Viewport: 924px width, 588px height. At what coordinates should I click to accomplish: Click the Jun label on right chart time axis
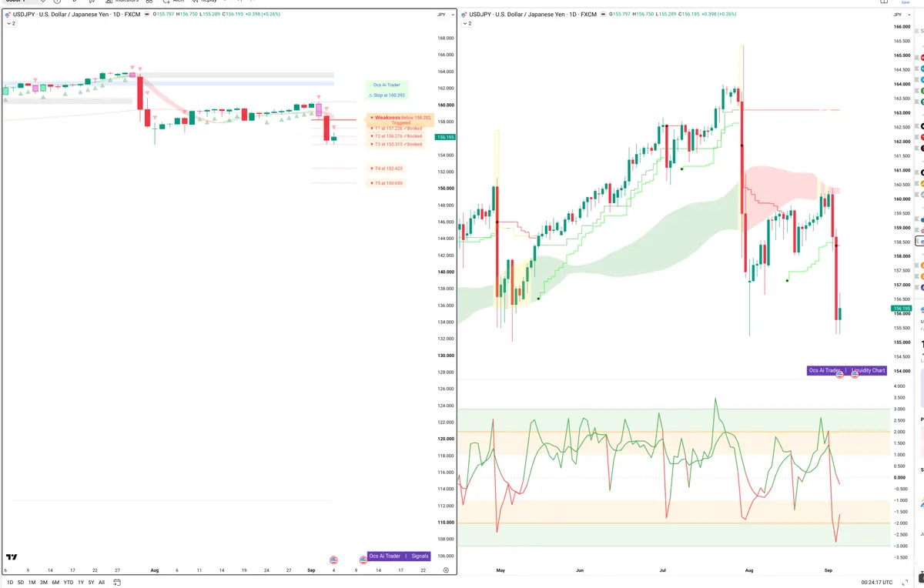point(579,571)
